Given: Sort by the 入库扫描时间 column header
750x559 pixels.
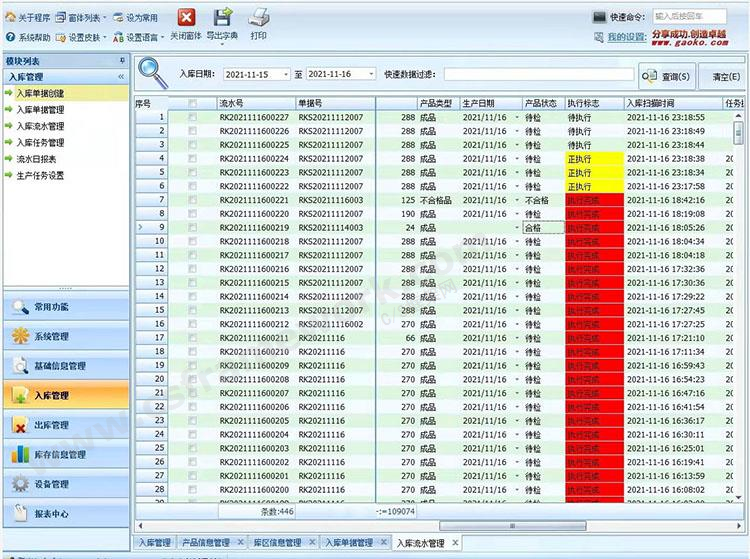Looking at the screenshot, I should pyautogui.click(x=673, y=103).
